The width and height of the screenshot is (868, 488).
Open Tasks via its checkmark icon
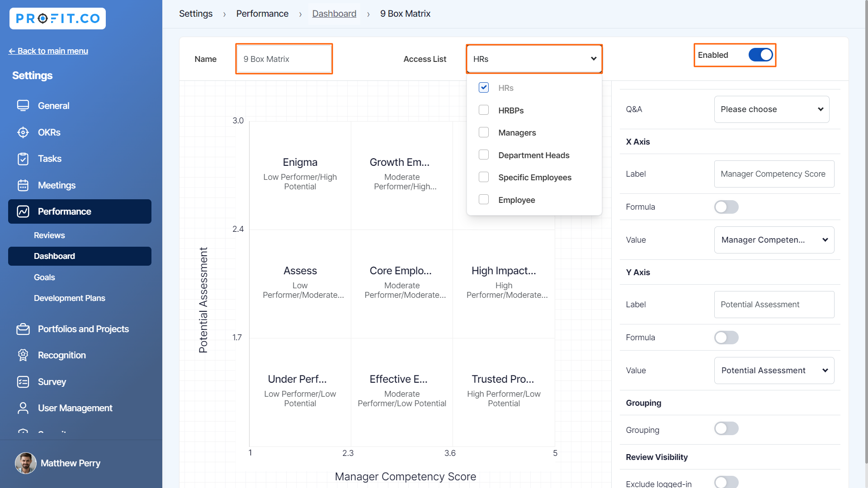(23, 159)
